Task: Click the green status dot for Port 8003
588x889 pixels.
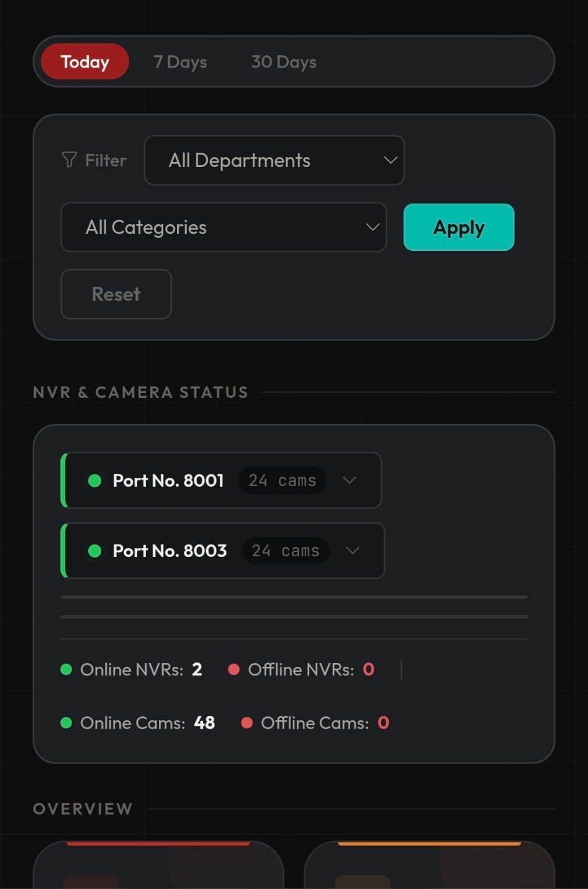Action: coord(95,551)
